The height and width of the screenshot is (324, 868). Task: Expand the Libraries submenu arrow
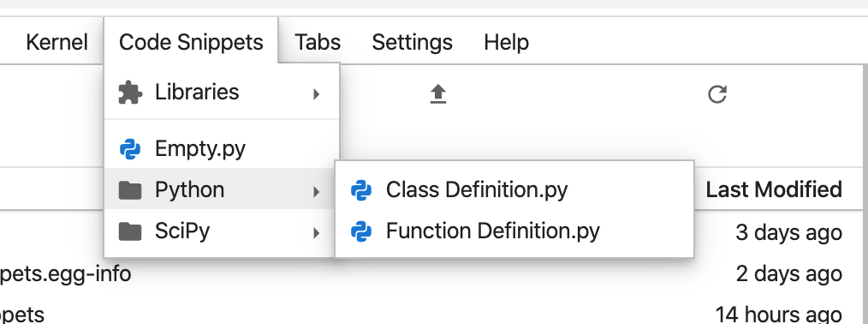316,93
